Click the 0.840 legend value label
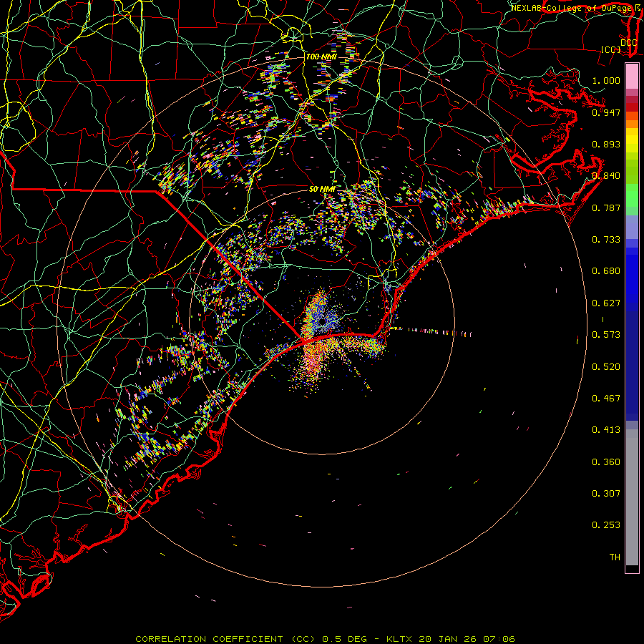The image size is (644, 644). point(606,176)
